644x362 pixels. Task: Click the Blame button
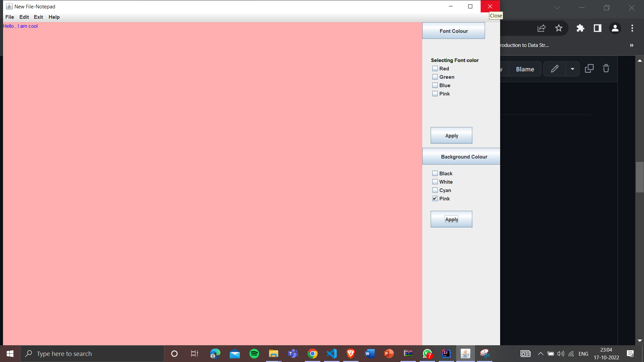[x=525, y=69]
